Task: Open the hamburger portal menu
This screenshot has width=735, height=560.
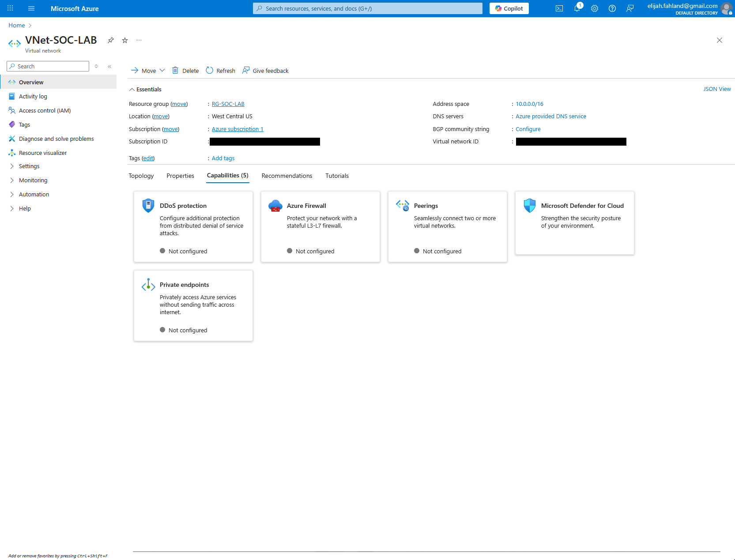Action: pyautogui.click(x=31, y=8)
